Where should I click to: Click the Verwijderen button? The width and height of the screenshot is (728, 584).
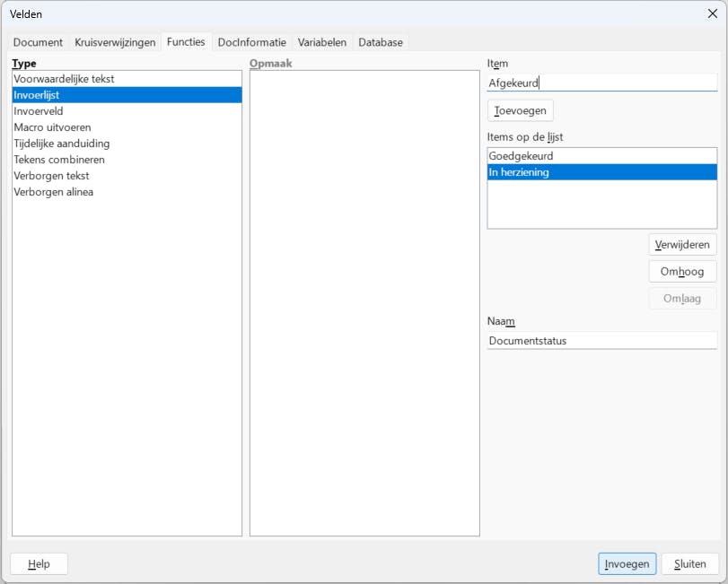[682, 244]
